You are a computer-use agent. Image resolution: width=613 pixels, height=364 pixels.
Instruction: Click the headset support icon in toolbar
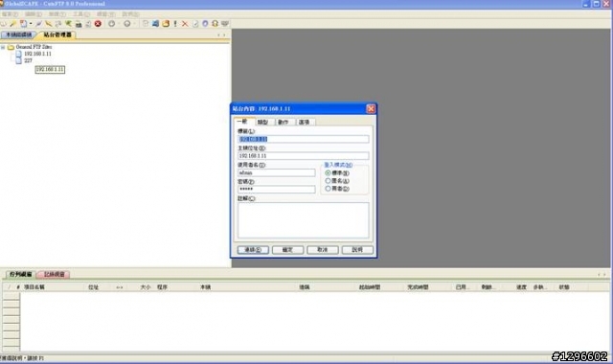click(x=215, y=24)
